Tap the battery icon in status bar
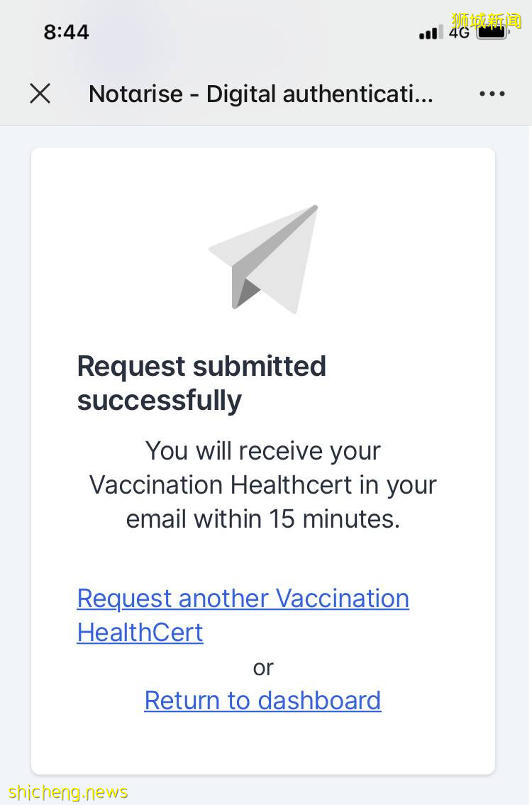Screen dimensions: 532x805 click(492, 32)
